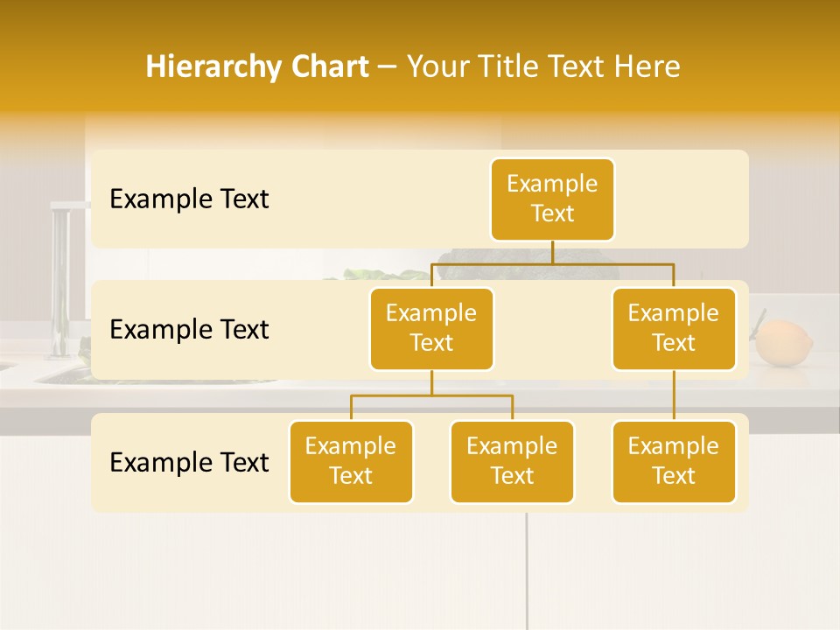840x630 pixels.
Task: Select the "Your Title Text Here" subtitle text
Action: (x=543, y=67)
